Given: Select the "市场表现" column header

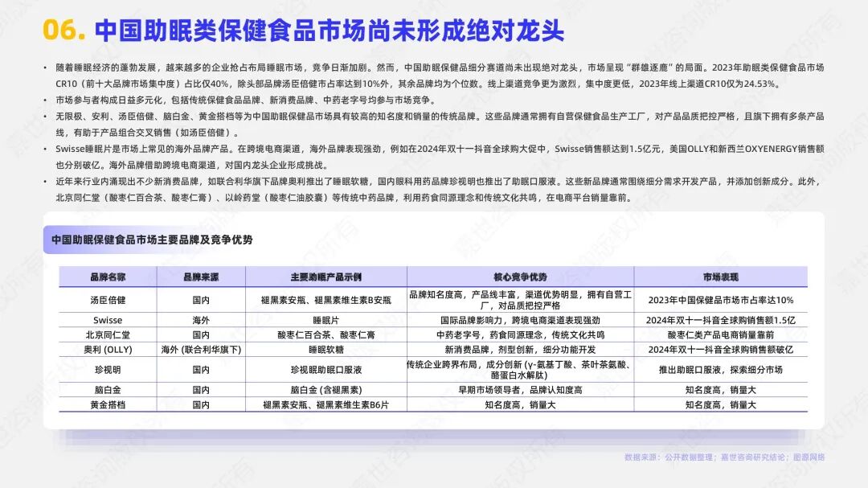Looking at the screenshot, I should coord(721,277).
